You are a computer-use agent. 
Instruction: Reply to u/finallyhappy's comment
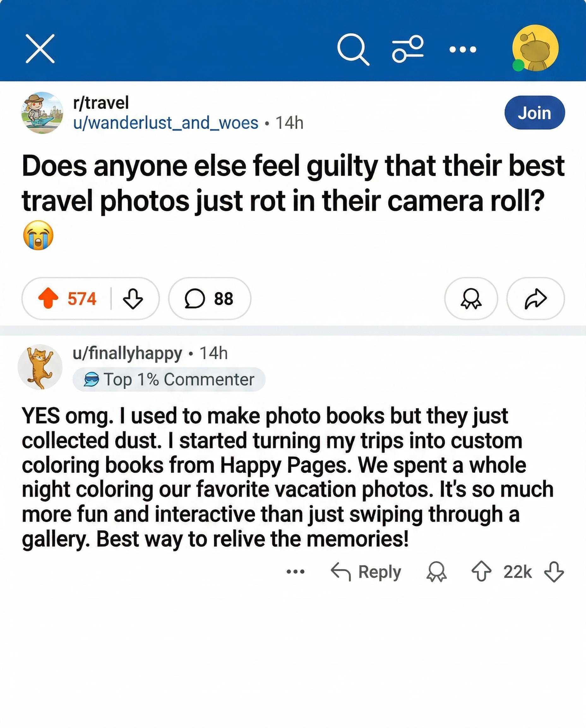coord(366,572)
